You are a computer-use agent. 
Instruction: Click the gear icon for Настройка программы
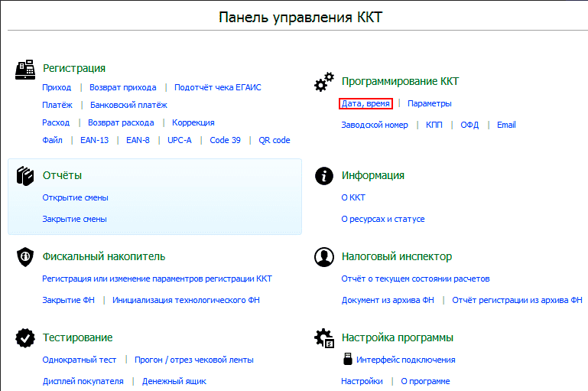[324, 338]
